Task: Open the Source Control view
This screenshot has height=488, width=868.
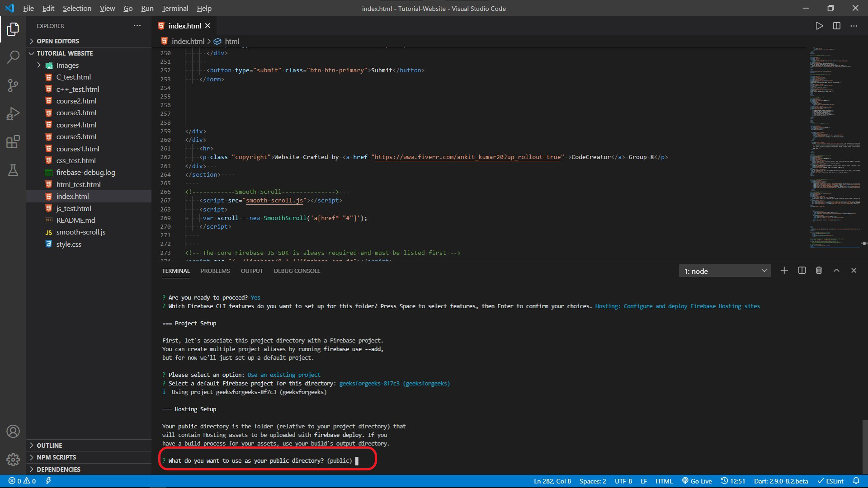Action: click(13, 85)
